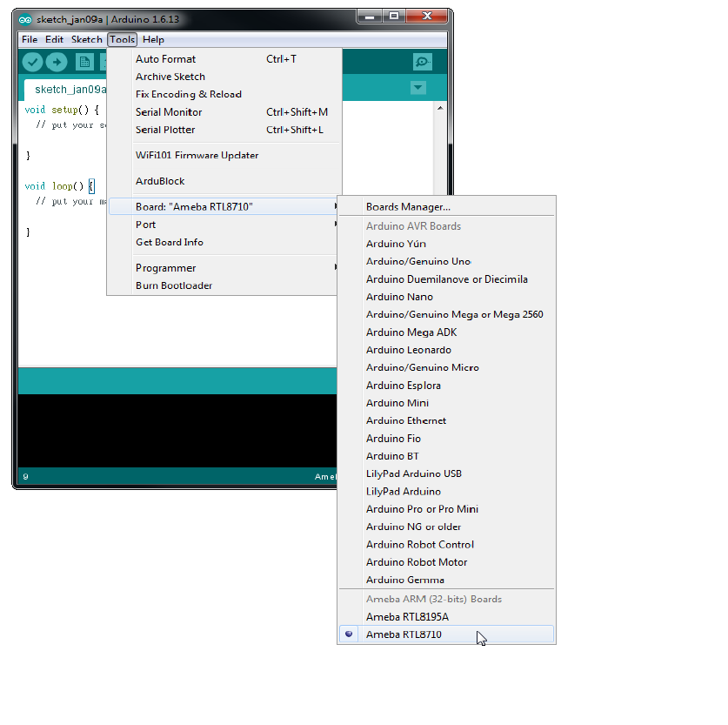Click editor scrollbar up arrow
The width and height of the screenshot is (728, 725).
440,108
